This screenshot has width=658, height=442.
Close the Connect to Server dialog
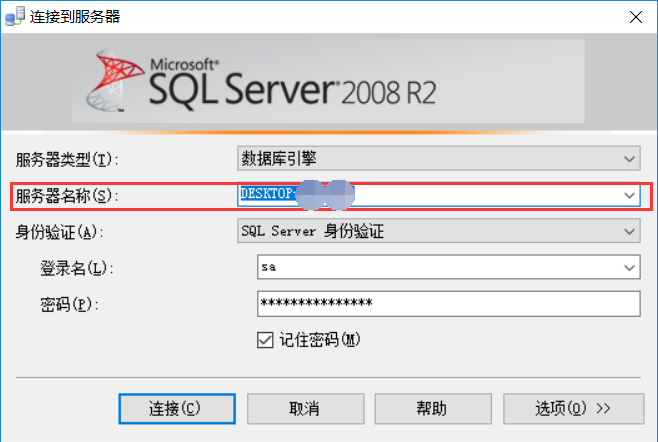[636, 17]
